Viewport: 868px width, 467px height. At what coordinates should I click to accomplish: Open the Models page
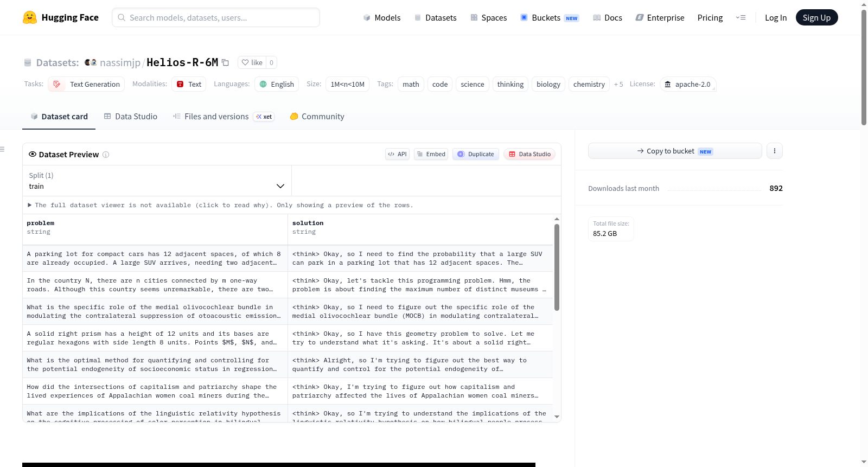click(x=382, y=17)
